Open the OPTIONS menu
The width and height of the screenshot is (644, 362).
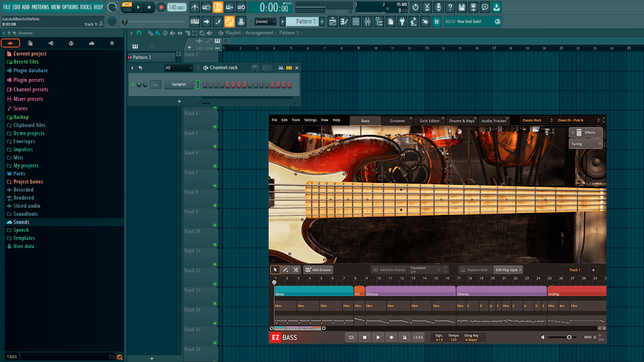tap(70, 7)
